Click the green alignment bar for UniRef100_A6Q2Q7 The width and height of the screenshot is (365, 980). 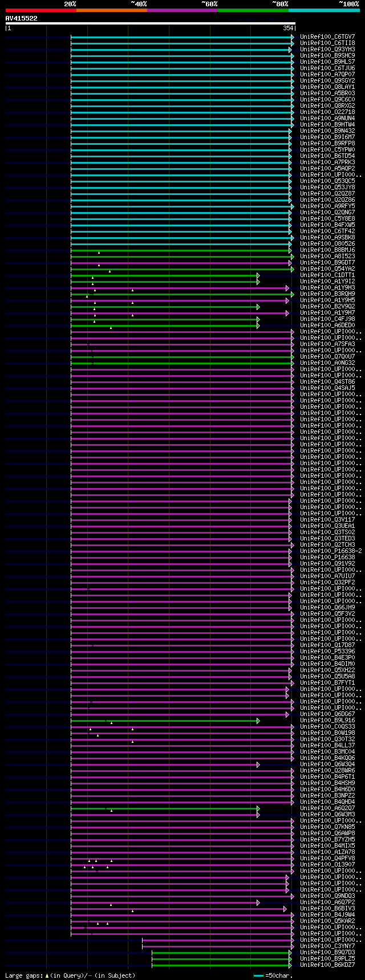click(x=164, y=808)
